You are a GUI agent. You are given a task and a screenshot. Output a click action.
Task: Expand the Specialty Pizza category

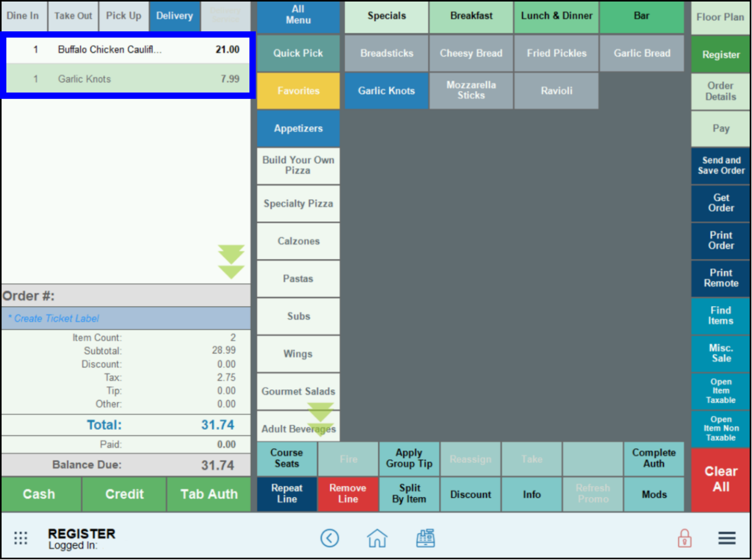[298, 204]
